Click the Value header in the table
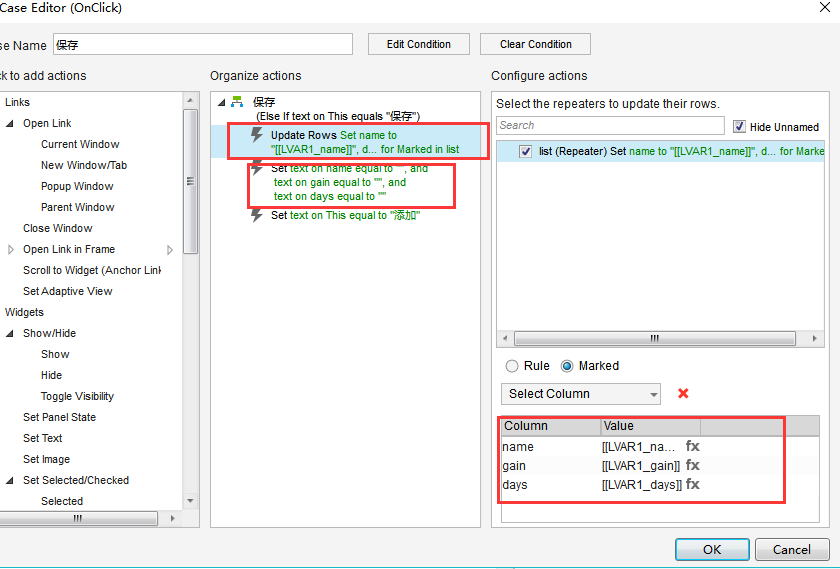The height and width of the screenshot is (569, 840). coord(651,426)
